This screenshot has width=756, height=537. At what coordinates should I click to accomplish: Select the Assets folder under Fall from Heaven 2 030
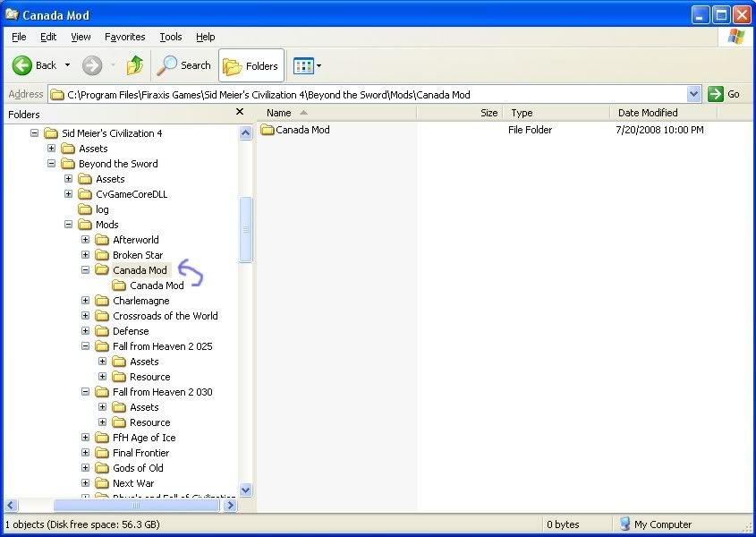[x=135, y=407]
